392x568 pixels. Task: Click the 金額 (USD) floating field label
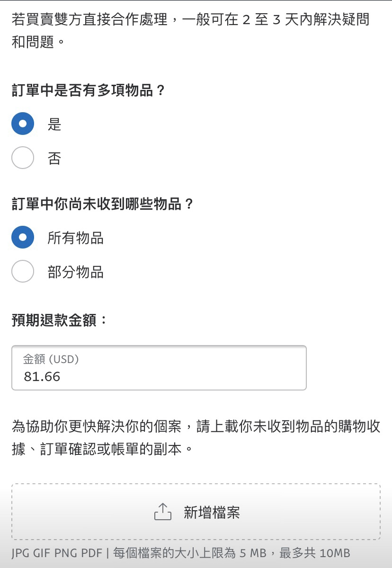51,359
